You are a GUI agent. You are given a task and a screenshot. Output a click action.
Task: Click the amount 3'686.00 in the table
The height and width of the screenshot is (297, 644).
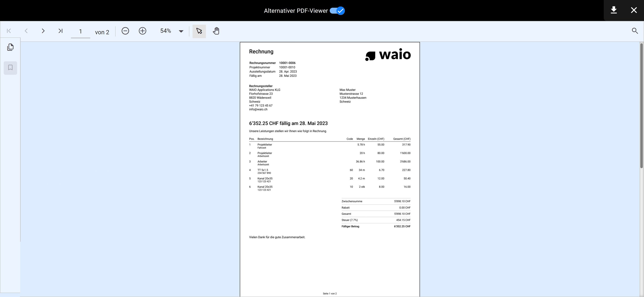click(x=405, y=161)
